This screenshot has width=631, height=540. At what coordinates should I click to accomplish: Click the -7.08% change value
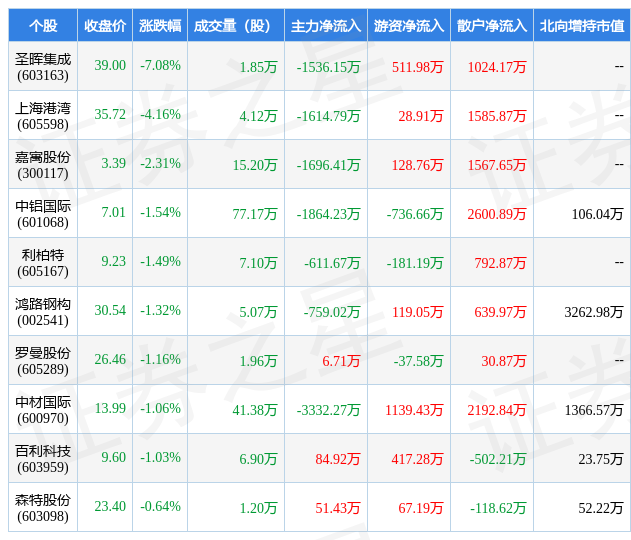pyautogui.click(x=160, y=65)
